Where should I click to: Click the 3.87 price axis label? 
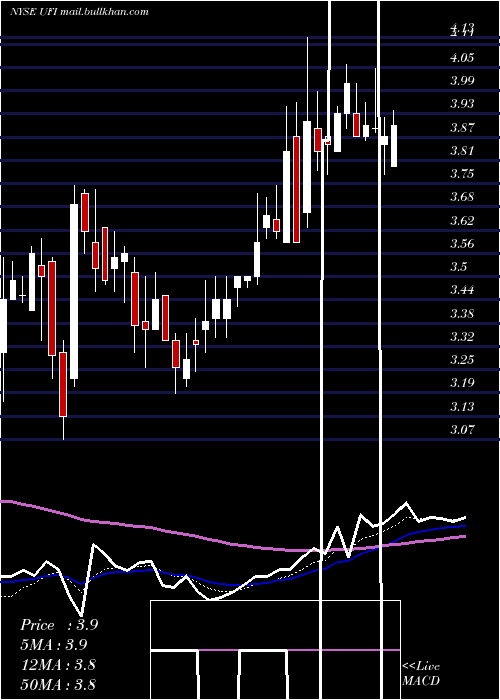click(x=462, y=127)
